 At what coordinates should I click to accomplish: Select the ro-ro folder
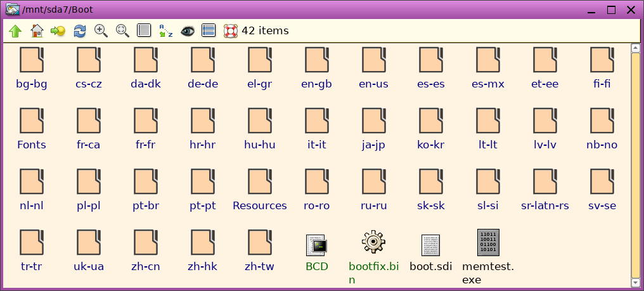tap(317, 190)
